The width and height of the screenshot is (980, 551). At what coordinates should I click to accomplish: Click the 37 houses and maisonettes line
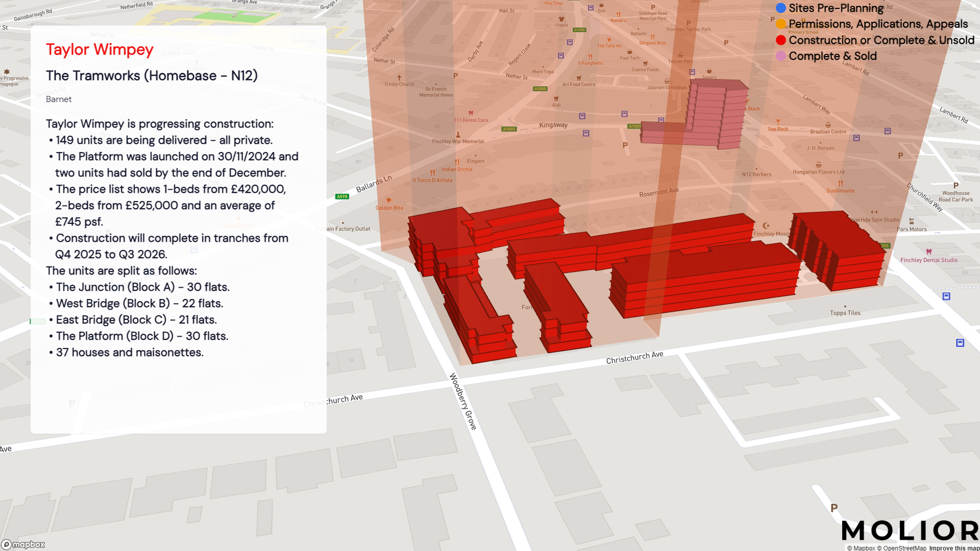pyautogui.click(x=127, y=352)
